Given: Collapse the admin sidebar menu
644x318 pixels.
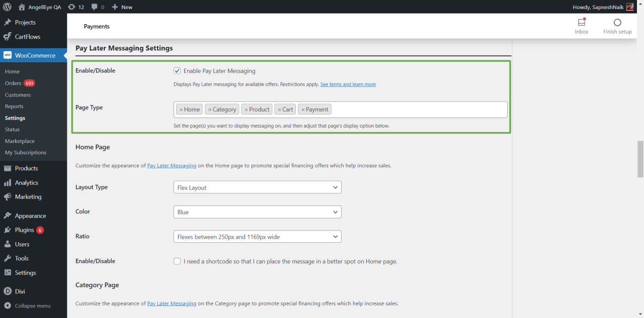Looking at the screenshot, I should pyautogui.click(x=32, y=305).
